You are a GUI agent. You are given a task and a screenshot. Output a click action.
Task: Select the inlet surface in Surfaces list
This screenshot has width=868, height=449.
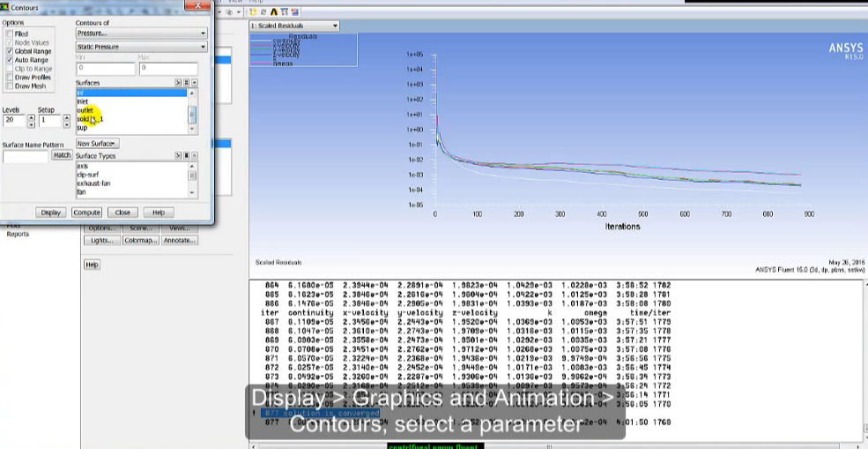132,101
